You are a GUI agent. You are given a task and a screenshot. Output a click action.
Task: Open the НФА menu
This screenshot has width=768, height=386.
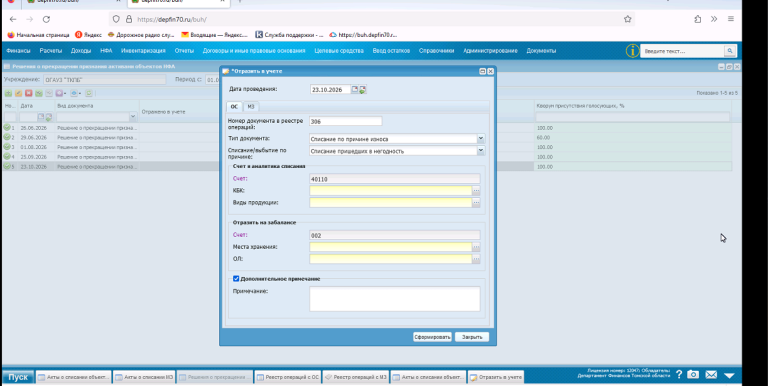coord(106,50)
